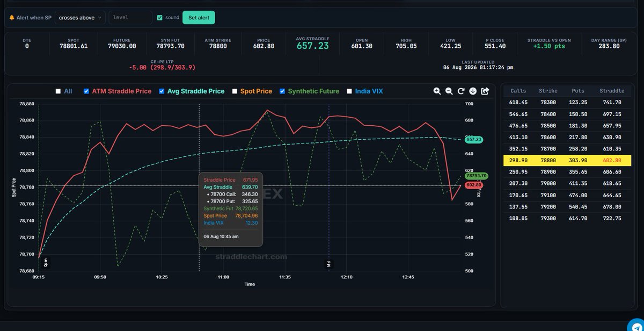Reset the chart zoom with the refresh icon

click(461, 91)
